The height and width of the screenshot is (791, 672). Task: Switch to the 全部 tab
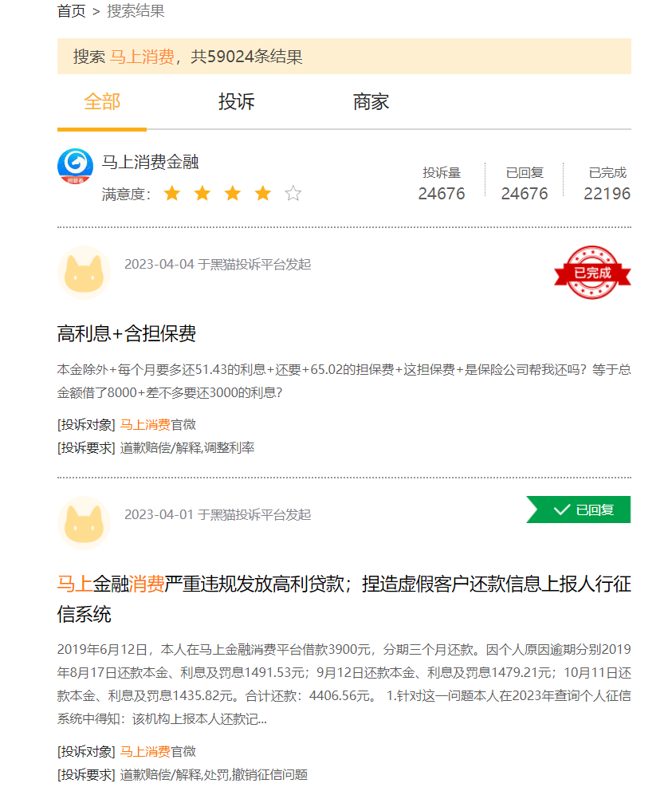[x=102, y=102]
